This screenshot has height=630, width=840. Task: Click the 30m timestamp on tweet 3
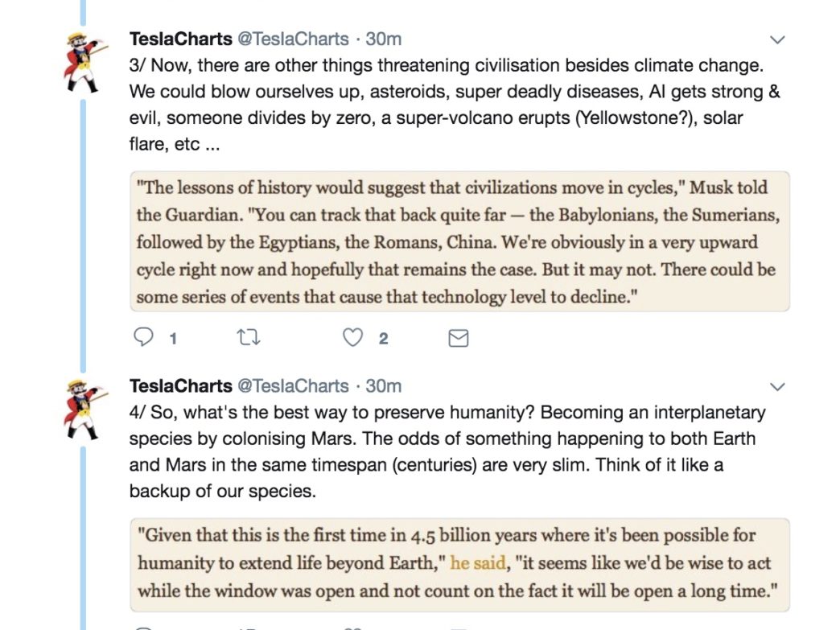383,39
